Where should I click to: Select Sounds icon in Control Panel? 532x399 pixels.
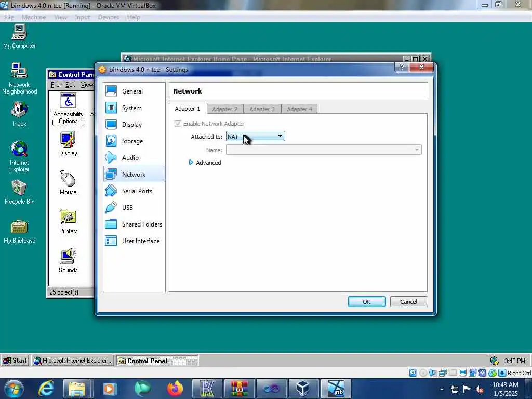(68, 261)
